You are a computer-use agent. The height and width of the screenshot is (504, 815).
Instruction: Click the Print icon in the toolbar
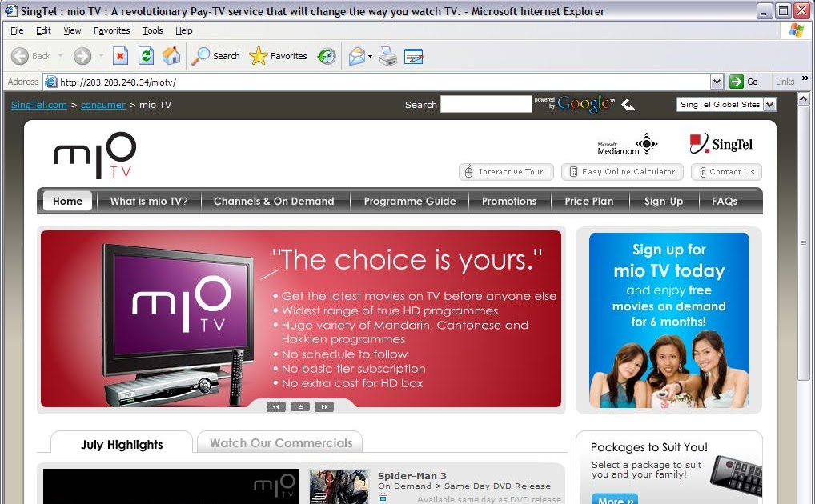pyautogui.click(x=387, y=56)
